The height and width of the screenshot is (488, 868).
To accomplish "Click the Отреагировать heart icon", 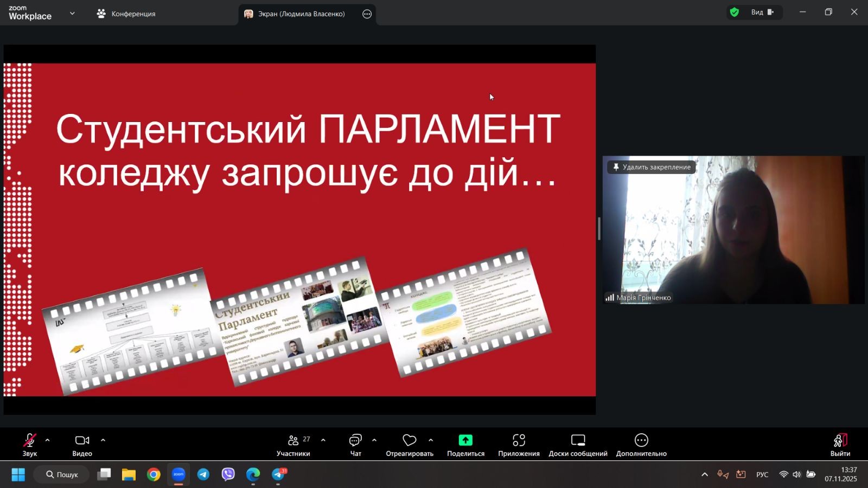I will [410, 440].
